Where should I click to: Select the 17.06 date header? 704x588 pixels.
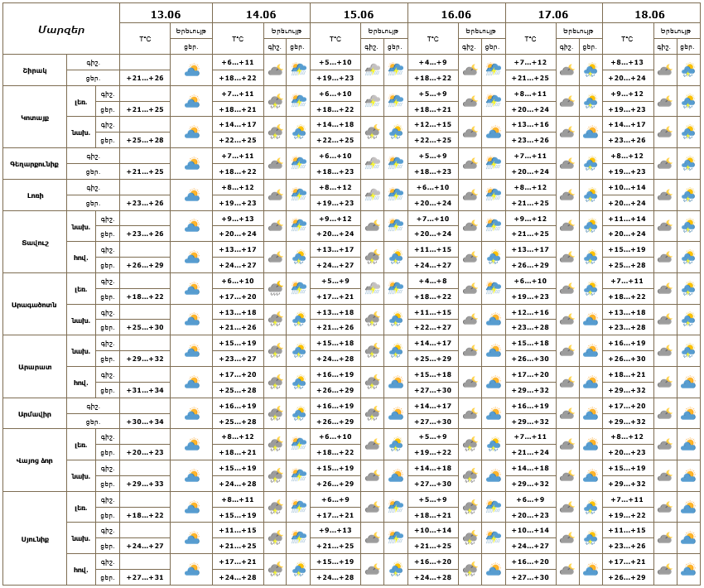pyautogui.click(x=553, y=14)
